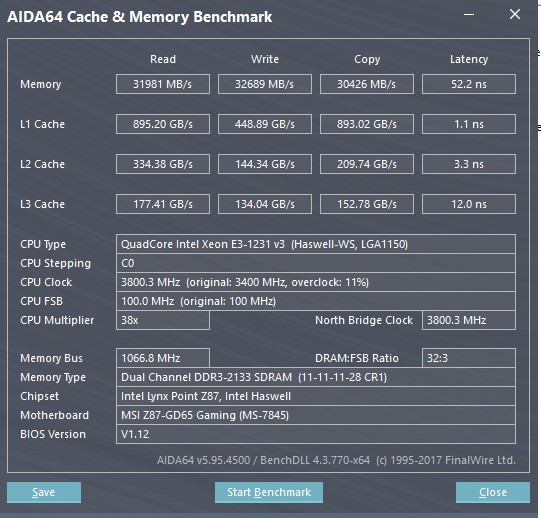Click the Read column header
The width and height of the screenshot is (541, 518).
pyautogui.click(x=163, y=59)
